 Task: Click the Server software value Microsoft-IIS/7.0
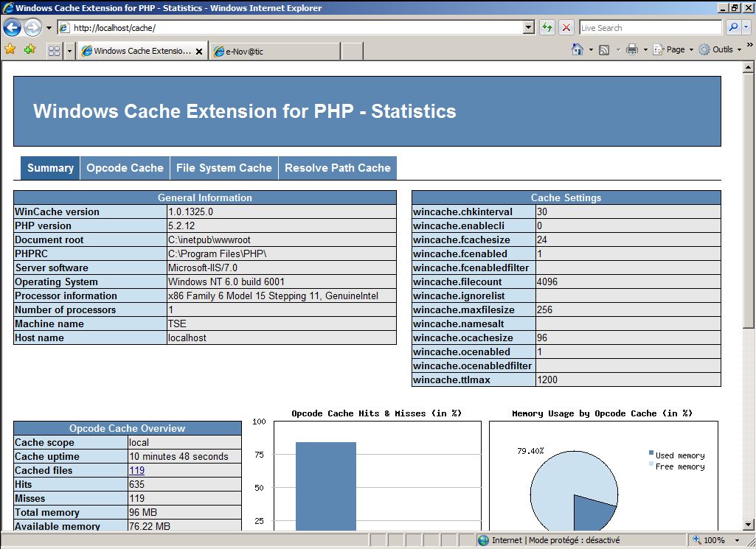(x=203, y=267)
